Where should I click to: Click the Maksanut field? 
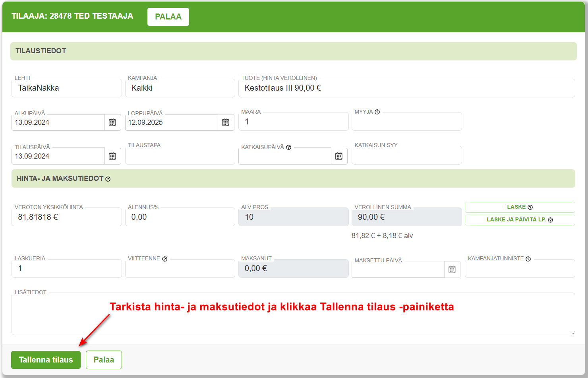click(x=294, y=268)
